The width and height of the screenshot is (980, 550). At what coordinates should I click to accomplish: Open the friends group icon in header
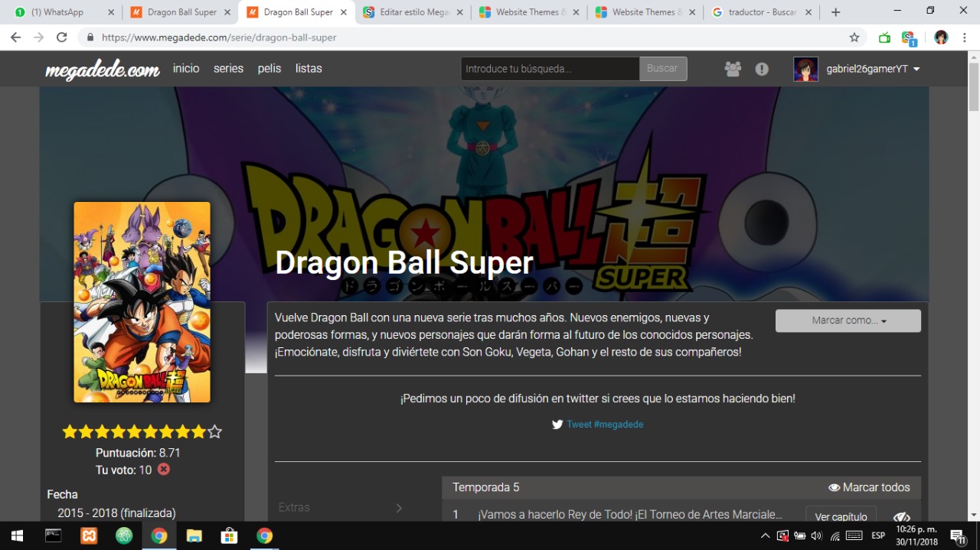[x=733, y=69]
